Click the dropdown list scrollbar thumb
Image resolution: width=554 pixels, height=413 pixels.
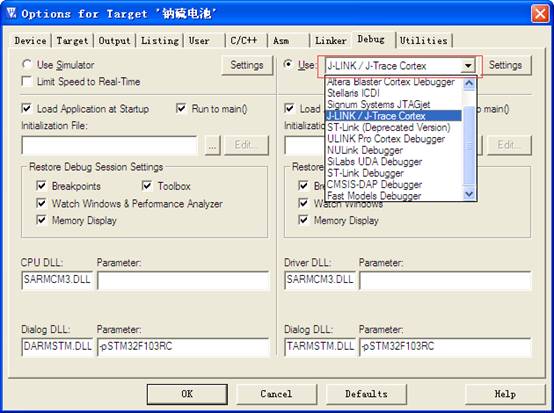click(x=469, y=146)
